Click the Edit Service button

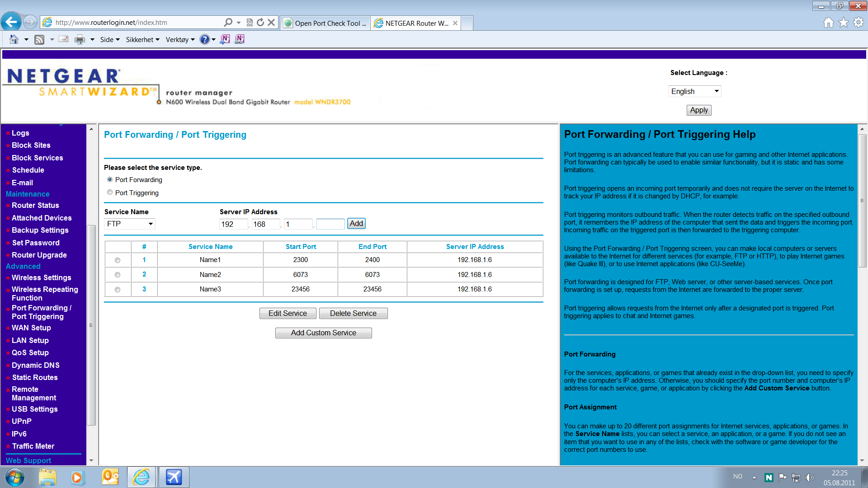pyautogui.click(x=288, y=313)
